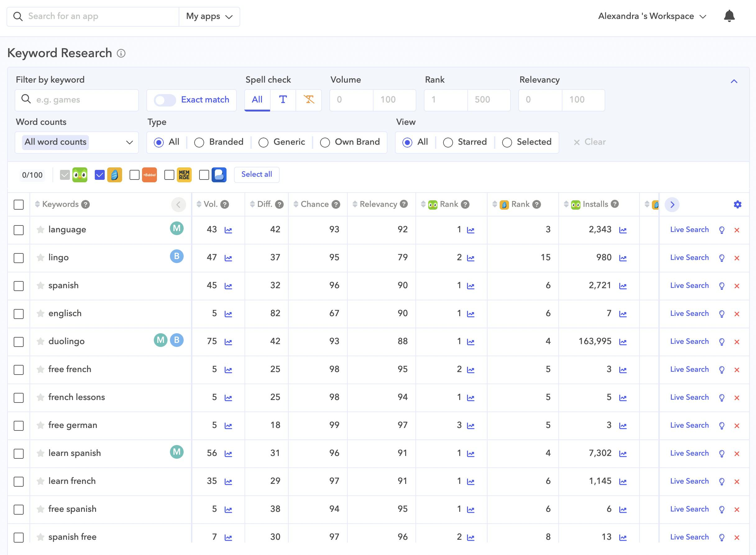This screenshot has height=555, width=756.
Task: Click Keyword Research info icon
Action: [x=121, y=53]
